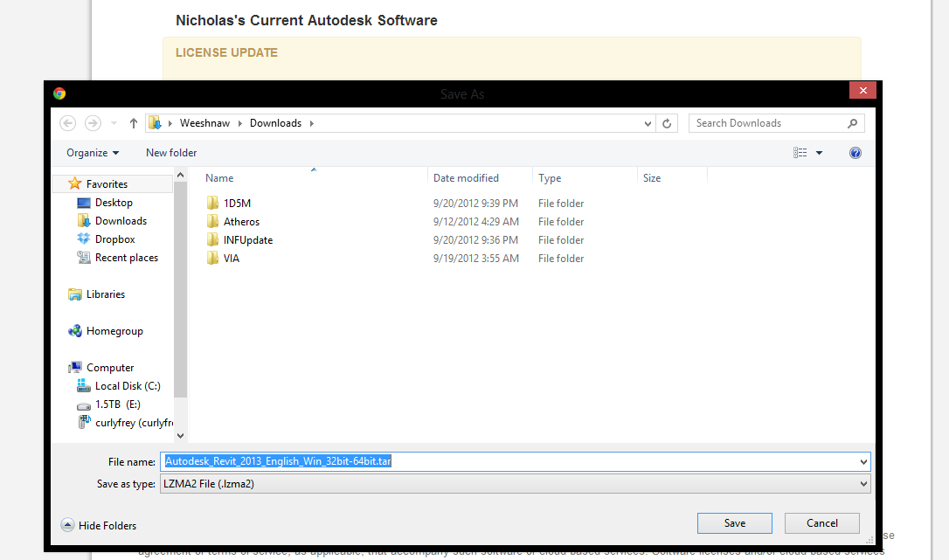Viewport: 949px width, 560px height.
Task: Select the INFUpdate folder
Action: click(x=247, y=239)
